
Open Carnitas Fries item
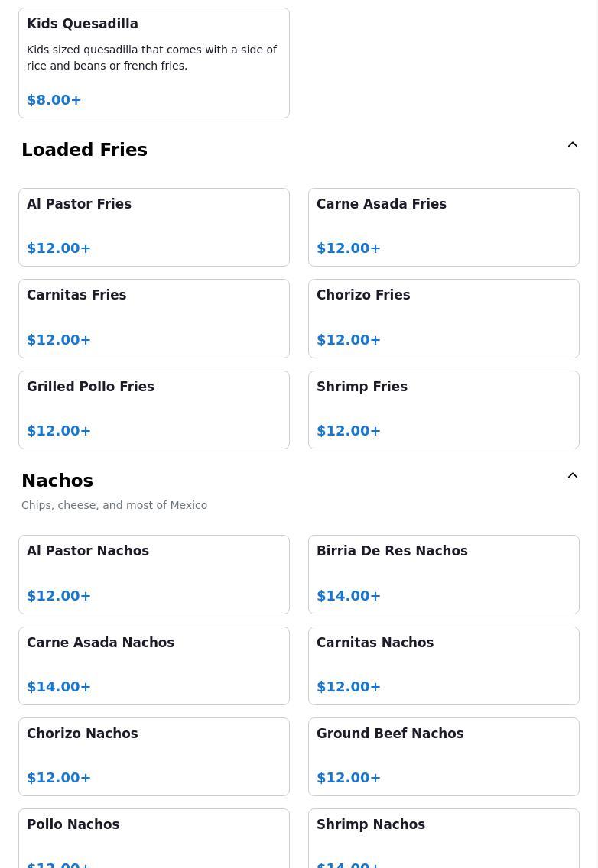click(x=154, y=318)
